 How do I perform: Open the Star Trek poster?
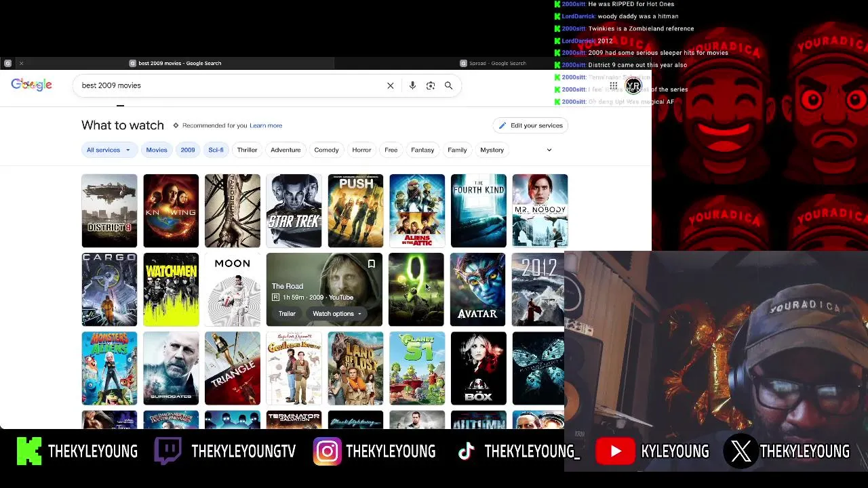[294, 211]
